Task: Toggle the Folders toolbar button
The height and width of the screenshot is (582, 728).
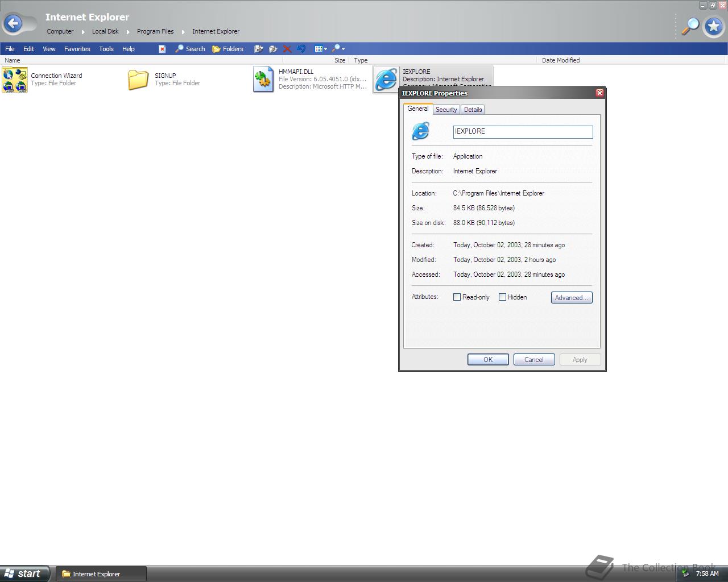Action: 228,49
